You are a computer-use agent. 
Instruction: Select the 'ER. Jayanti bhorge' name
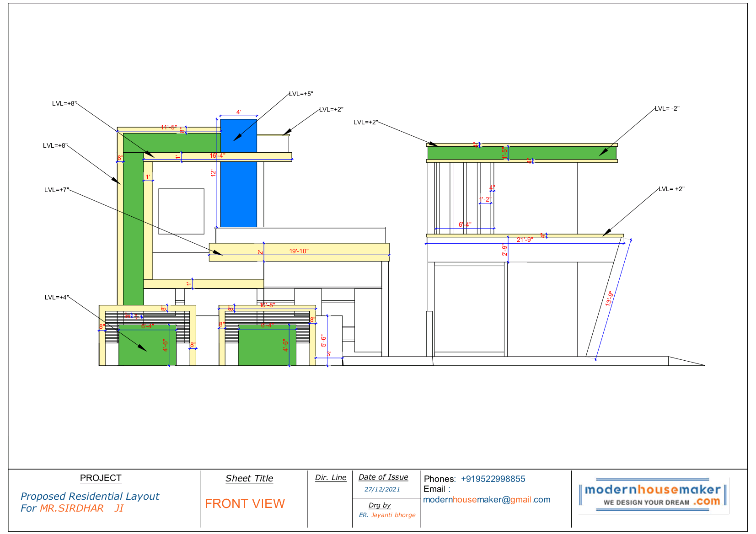coord(387,515)
